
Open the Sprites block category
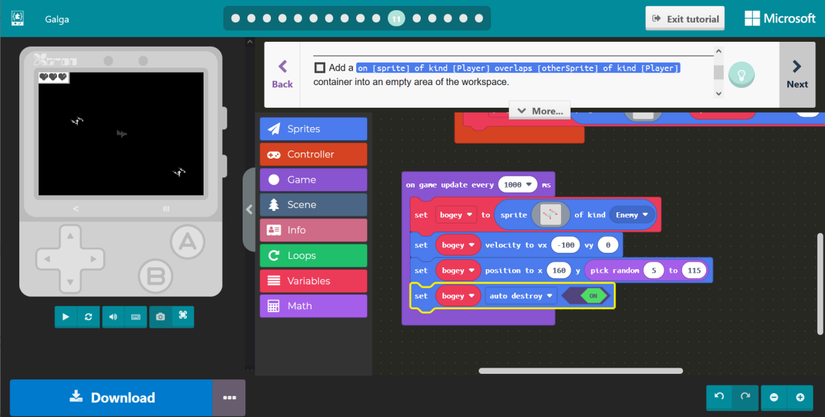(313, 129)
